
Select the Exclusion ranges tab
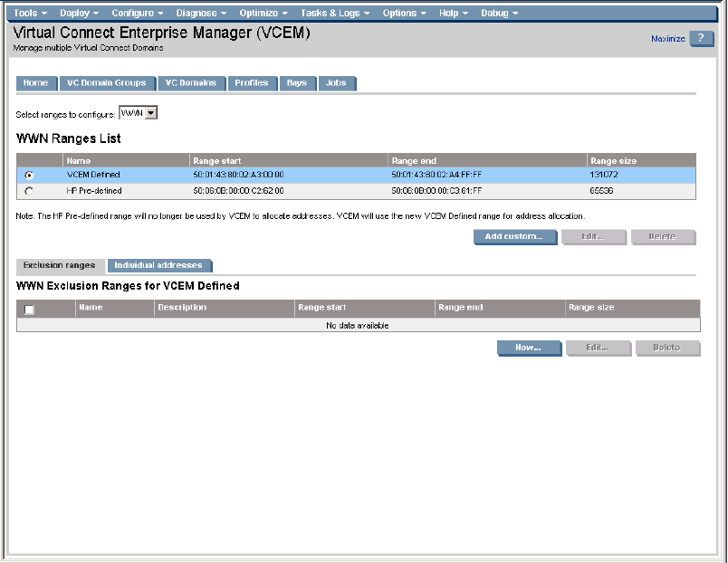point(60,265)
